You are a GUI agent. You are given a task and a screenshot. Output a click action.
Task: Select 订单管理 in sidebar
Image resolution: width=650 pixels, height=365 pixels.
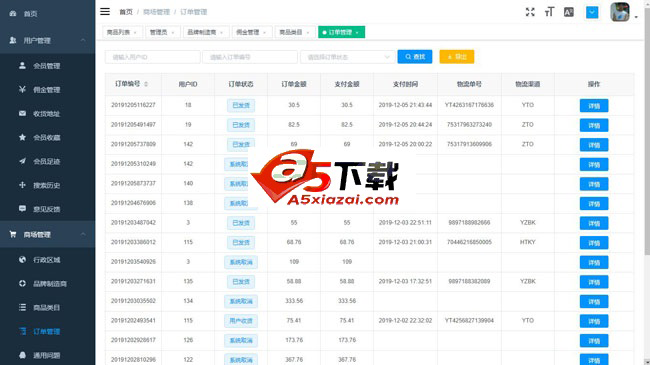tap(47, 331)
